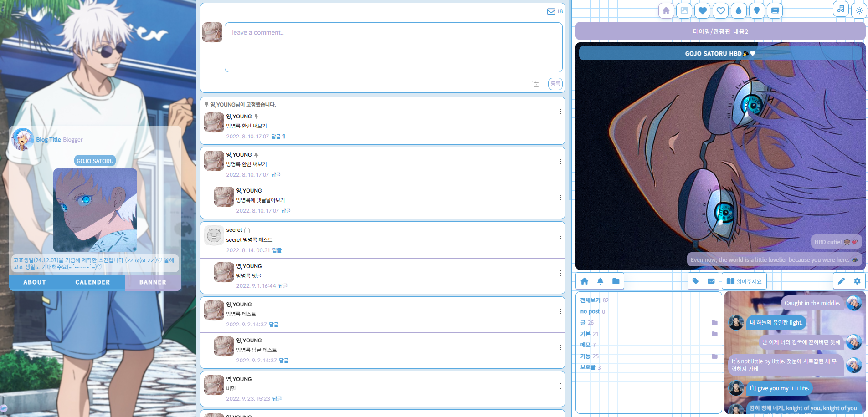Click the Blog Title link
The height and width of the screenshot is (417, 868).
coord(48,140)
